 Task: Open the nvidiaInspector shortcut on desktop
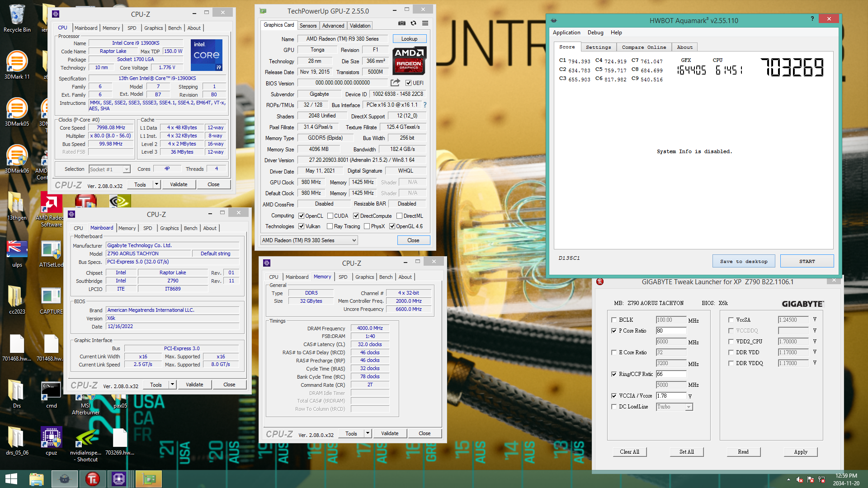click(x=86, y=445)
